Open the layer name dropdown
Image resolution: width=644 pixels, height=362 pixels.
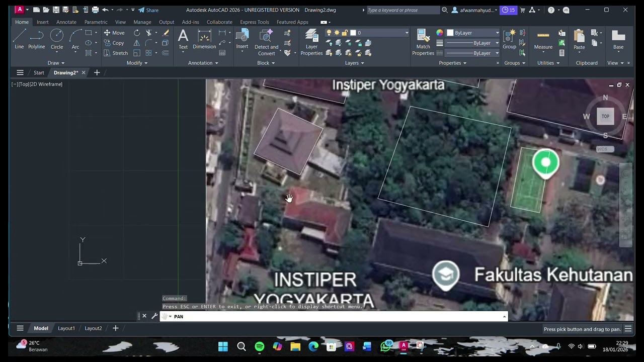(x=407, y=33)
